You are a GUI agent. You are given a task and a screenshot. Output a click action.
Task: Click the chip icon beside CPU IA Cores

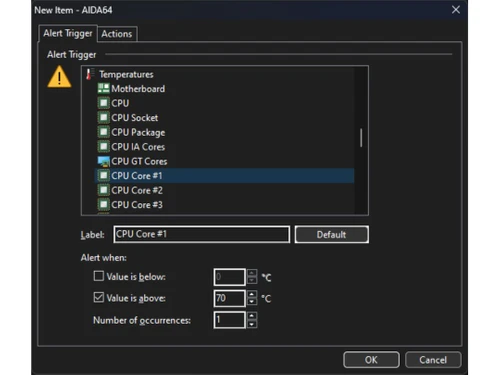coord(103,146)
